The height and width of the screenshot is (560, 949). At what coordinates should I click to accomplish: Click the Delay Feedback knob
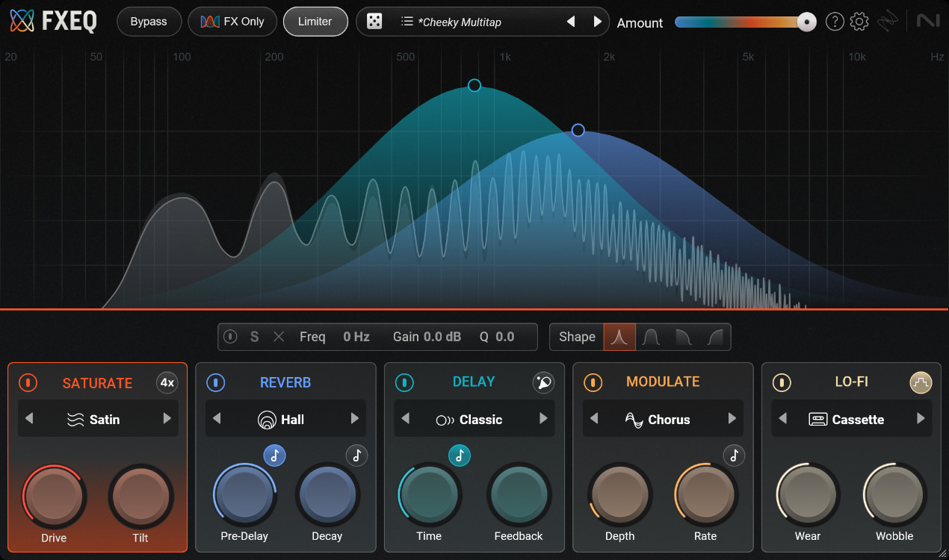519,494
